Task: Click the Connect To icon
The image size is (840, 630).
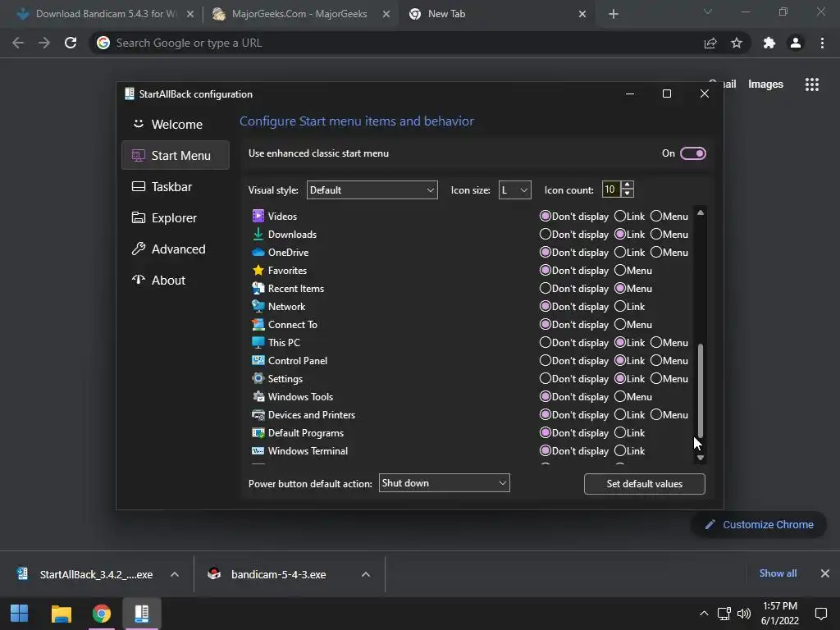Action: coord(258,325)
